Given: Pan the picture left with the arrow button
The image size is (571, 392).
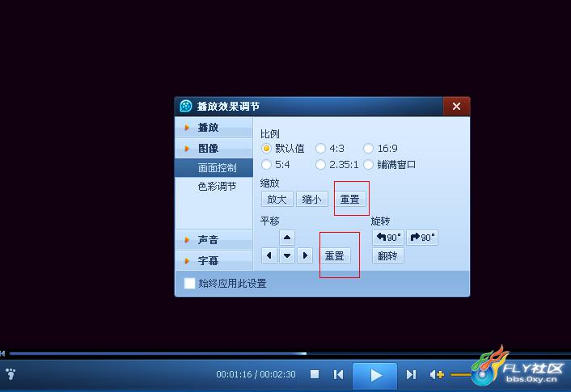Looking at the screenshot, I should (269, 255).
